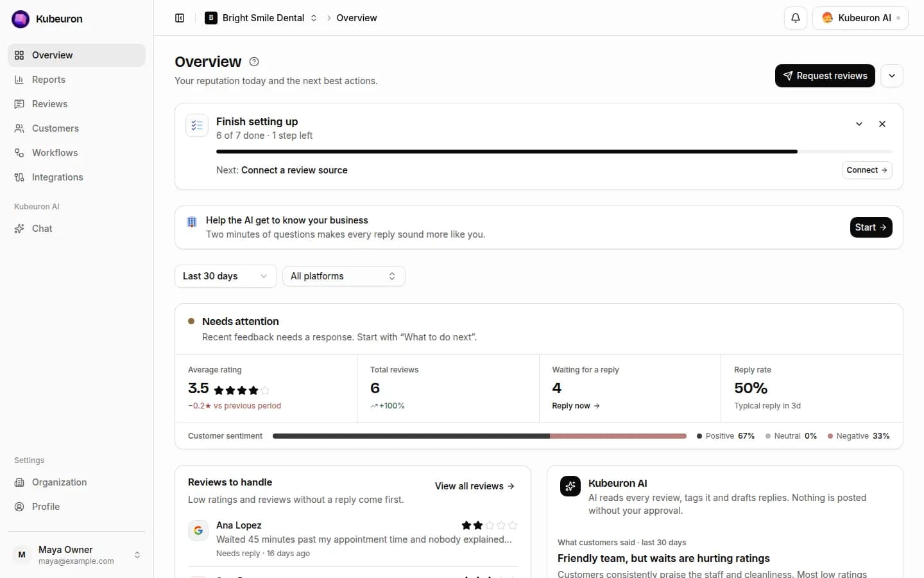Dismiss the Finish setting up card
Screen dimensions: 924x578
pyautogui.click(x=882, y=124)
